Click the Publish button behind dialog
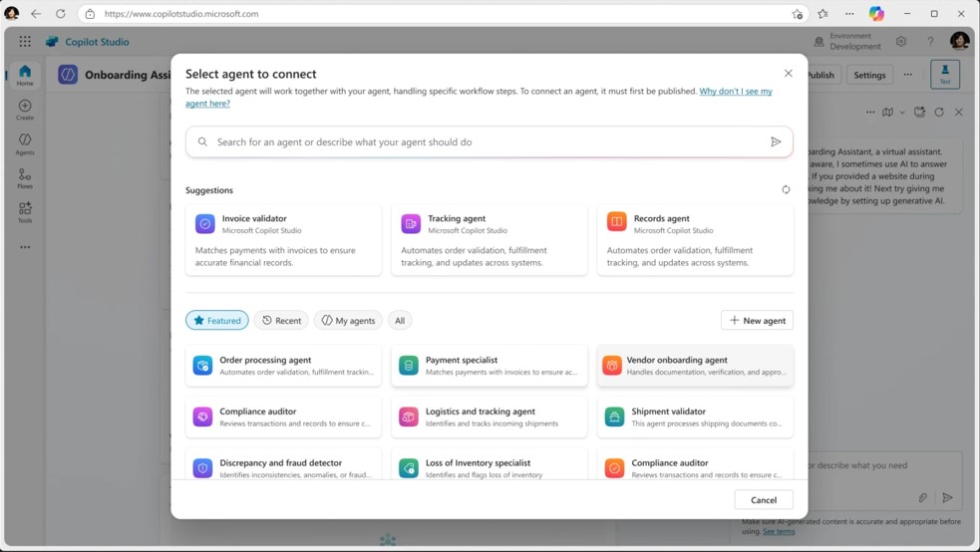Image resolution: width=980 pixels, height=552 pixels. 823,75
